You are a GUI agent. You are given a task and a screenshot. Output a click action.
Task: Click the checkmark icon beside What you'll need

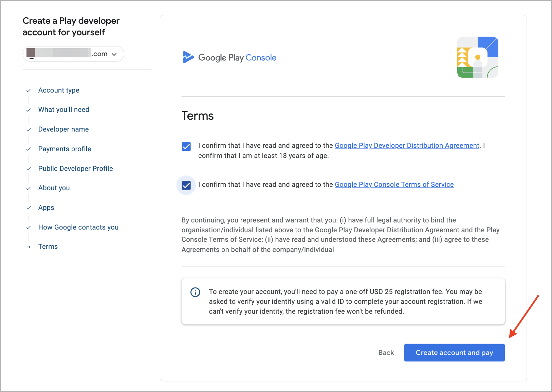click(29, 110)
